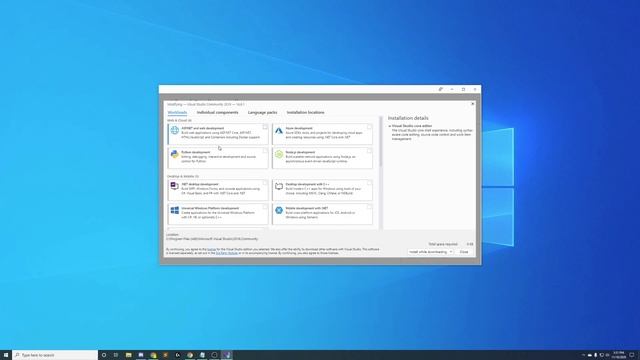The height and width of the screenshot is (360, 640).
Task: Click the Node.js development icon
Action: 279,154
